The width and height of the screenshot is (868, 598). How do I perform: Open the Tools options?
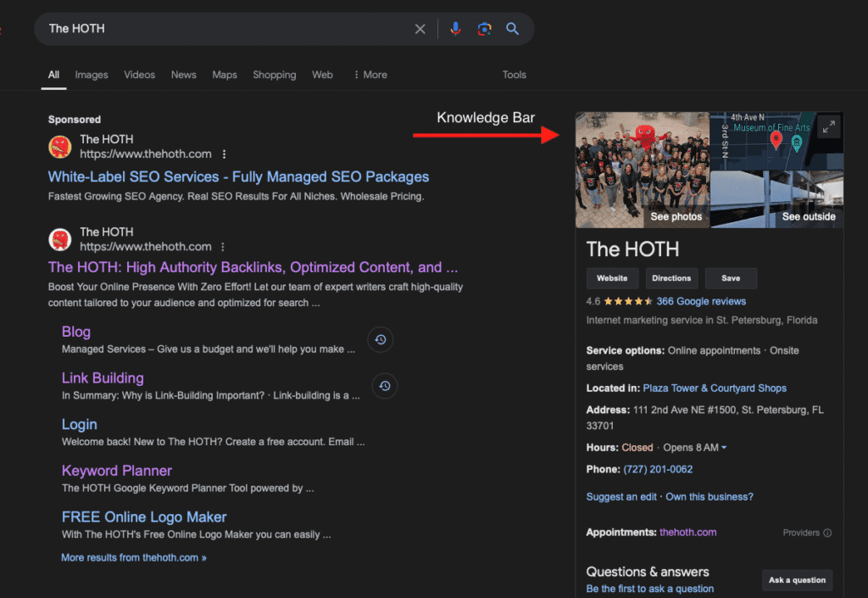point(514,75)
